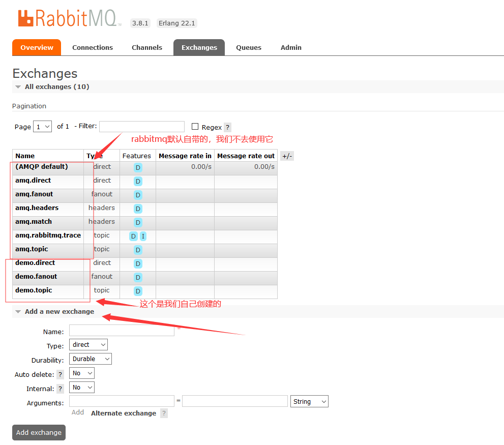
Task: Focus the new exchange Name field
Action: [x=122, y=331]
